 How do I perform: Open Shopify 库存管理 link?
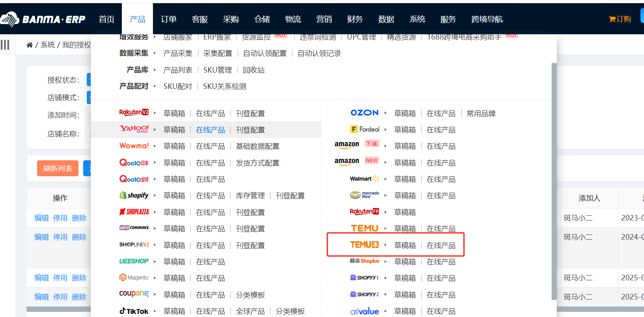pos(250,196)
